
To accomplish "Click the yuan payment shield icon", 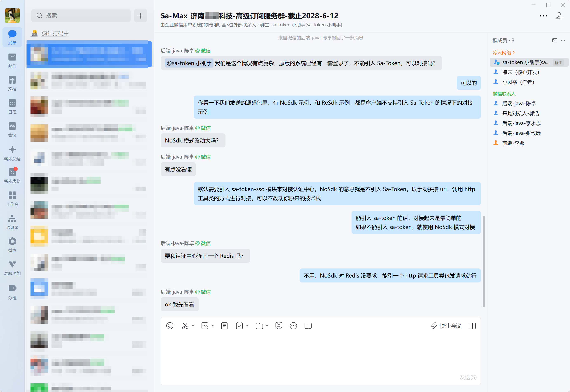I will click(279, 326).
